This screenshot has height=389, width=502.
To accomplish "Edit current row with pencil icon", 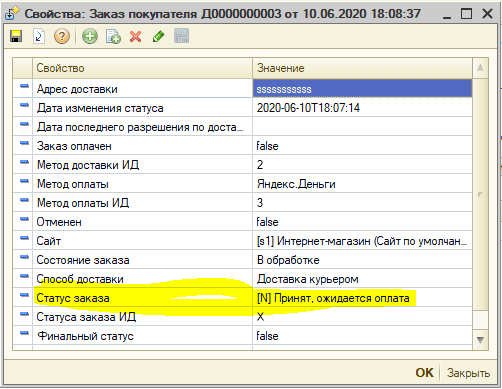I will pyautogui.click(x=158, y=36).
